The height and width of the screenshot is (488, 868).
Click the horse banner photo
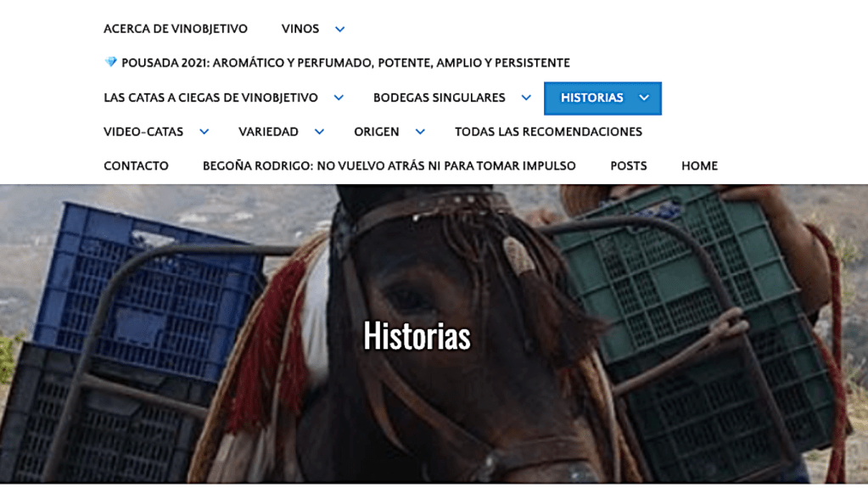(434, 334)
